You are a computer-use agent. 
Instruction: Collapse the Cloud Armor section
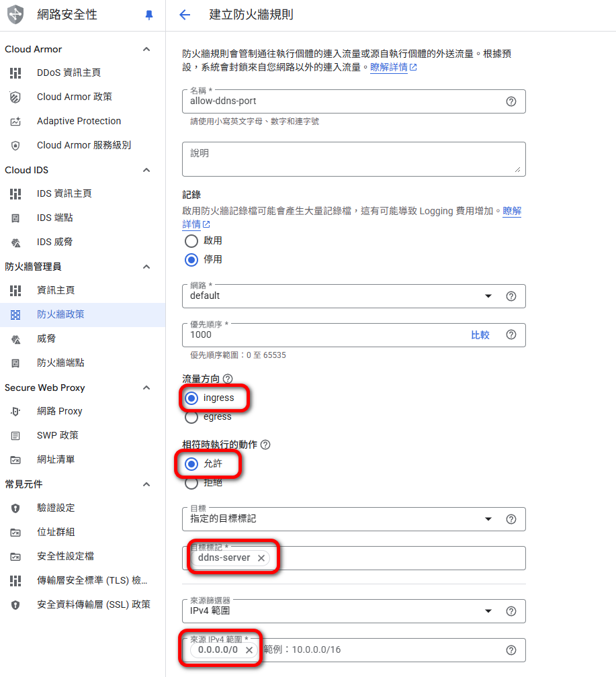click(x=146, y=49)
